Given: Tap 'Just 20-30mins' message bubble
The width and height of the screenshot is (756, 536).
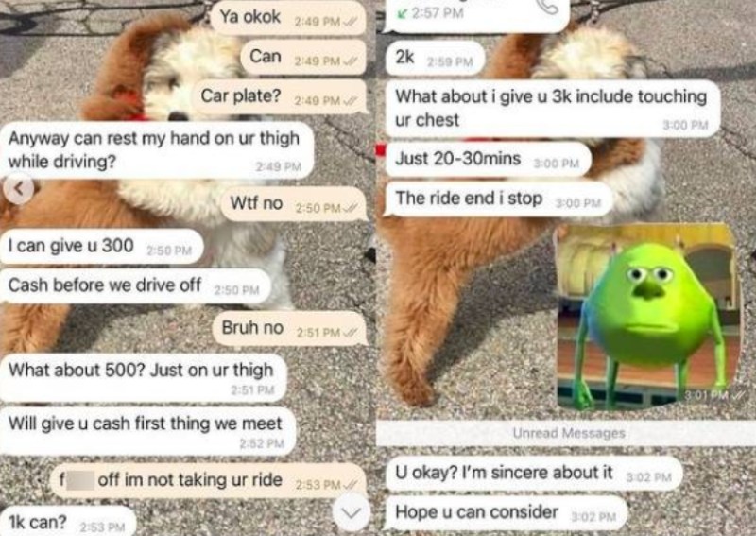Looking at the screenshot, I should pos(489,160).
